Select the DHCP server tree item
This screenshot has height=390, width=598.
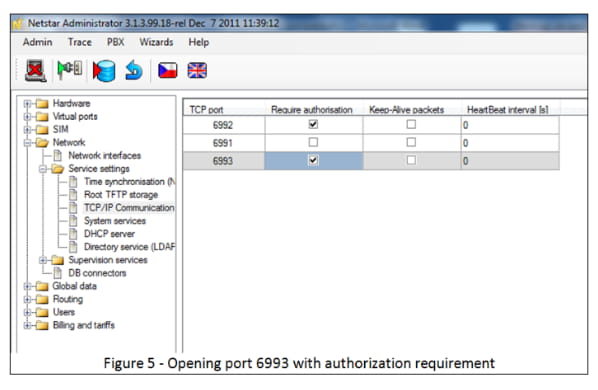[109, 234]
